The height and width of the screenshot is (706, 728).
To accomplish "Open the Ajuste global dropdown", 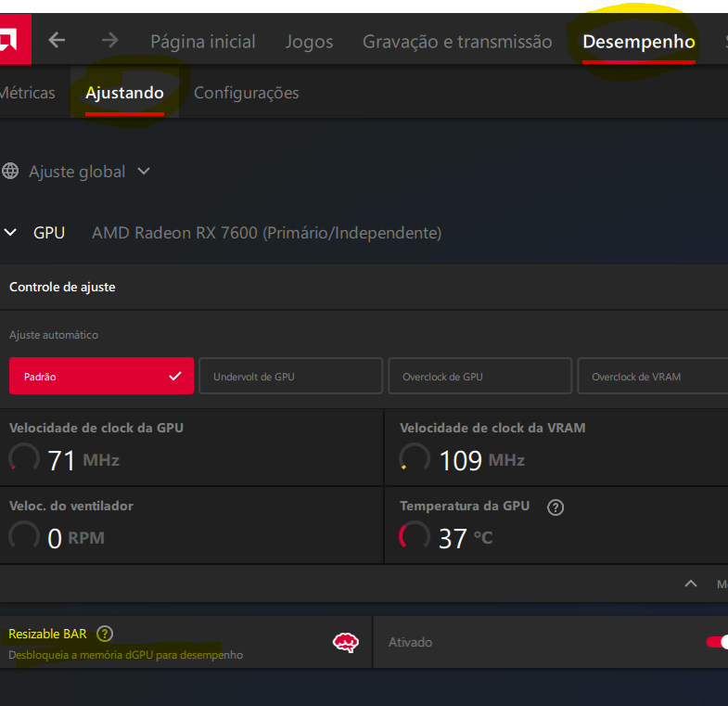I will (x=89, y=172).
